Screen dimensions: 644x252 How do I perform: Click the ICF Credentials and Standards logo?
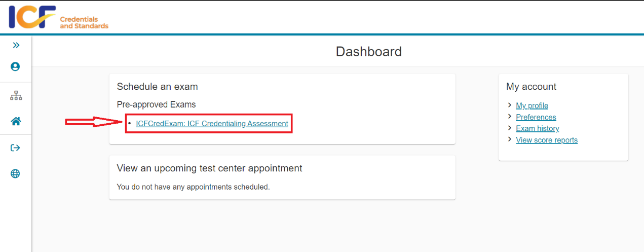58,18
